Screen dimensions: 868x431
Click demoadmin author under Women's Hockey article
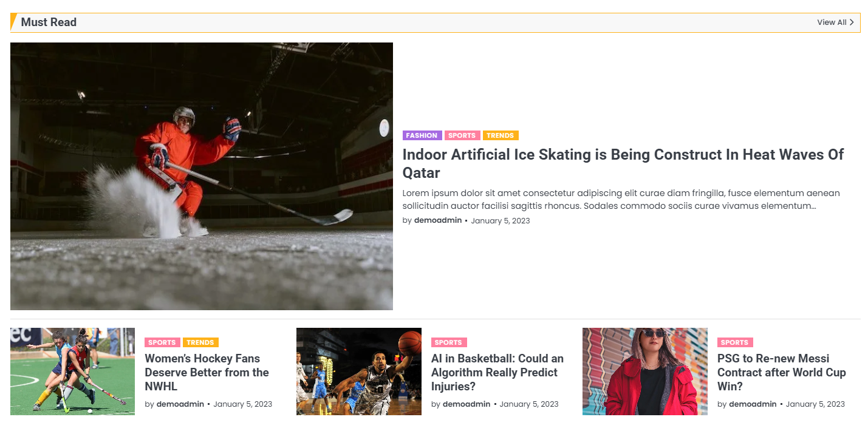[180, 404]
